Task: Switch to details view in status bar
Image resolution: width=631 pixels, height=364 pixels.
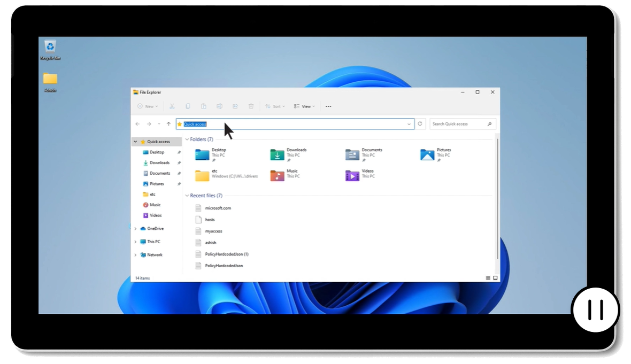Action: [x=488, y=278]
